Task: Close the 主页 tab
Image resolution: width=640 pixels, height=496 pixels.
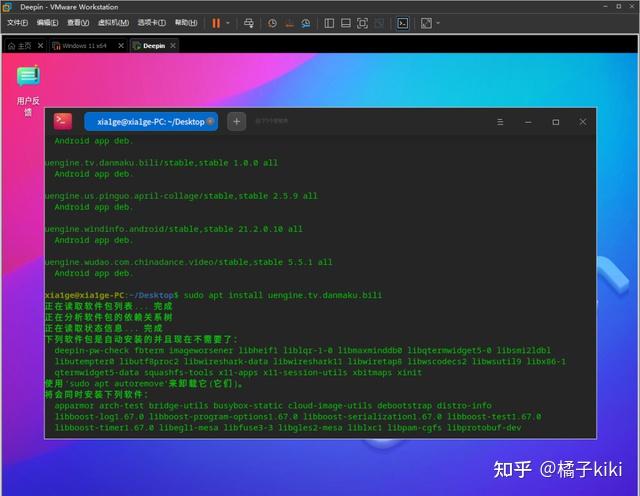Action: click(x=40, y=46)
